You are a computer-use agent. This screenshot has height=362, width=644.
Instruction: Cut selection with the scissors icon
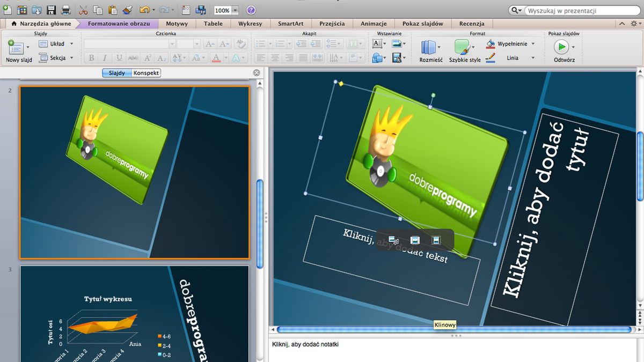(83, 10)
